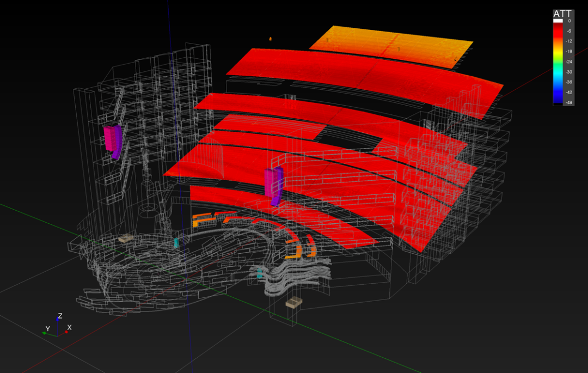Click the right cyan fill speaker

(260, 274)
